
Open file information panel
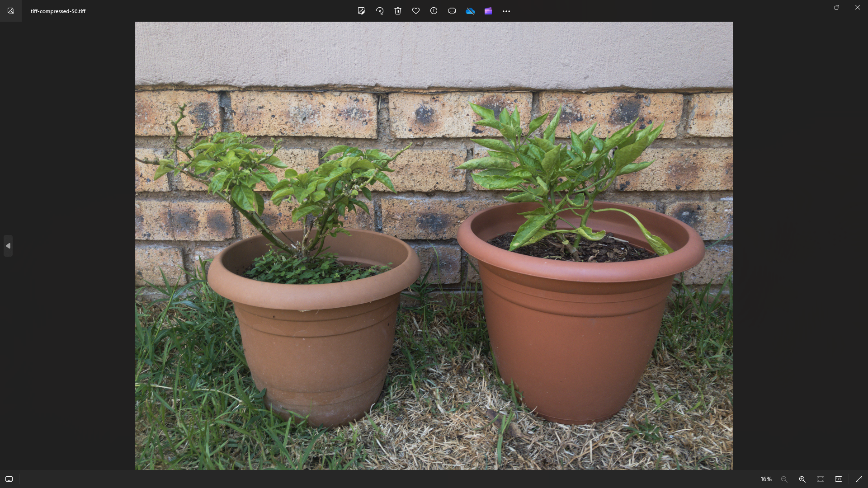(x=434, y=11)
